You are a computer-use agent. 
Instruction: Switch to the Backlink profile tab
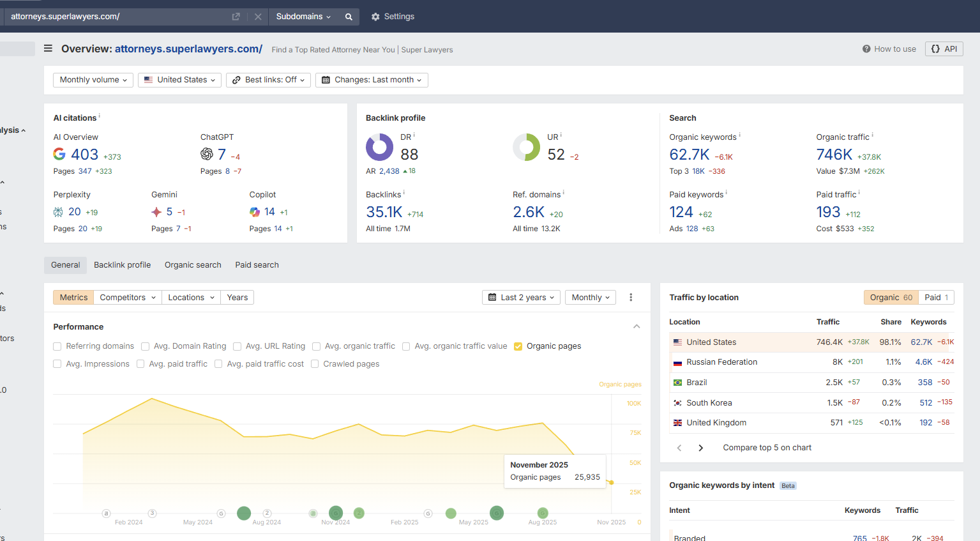point(122,265)
